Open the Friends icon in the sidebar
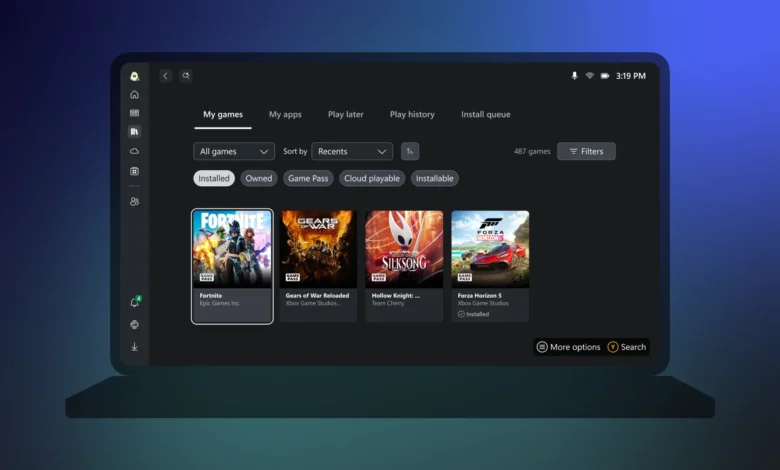Screen dimensions: 780x470 pos(135,201)
